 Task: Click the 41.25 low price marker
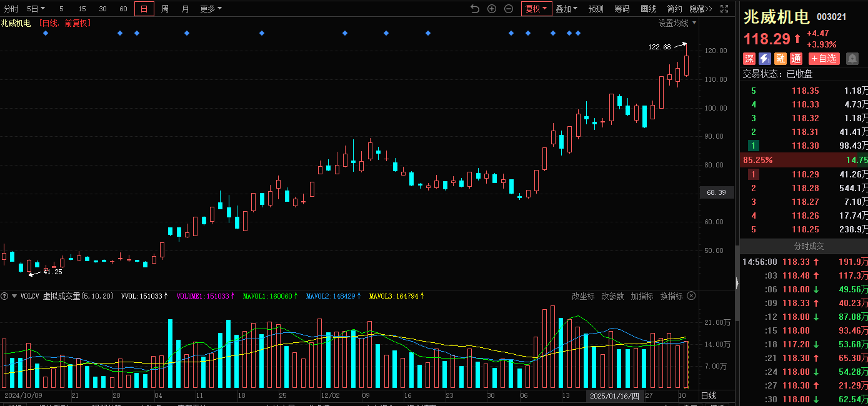(52, 272)
